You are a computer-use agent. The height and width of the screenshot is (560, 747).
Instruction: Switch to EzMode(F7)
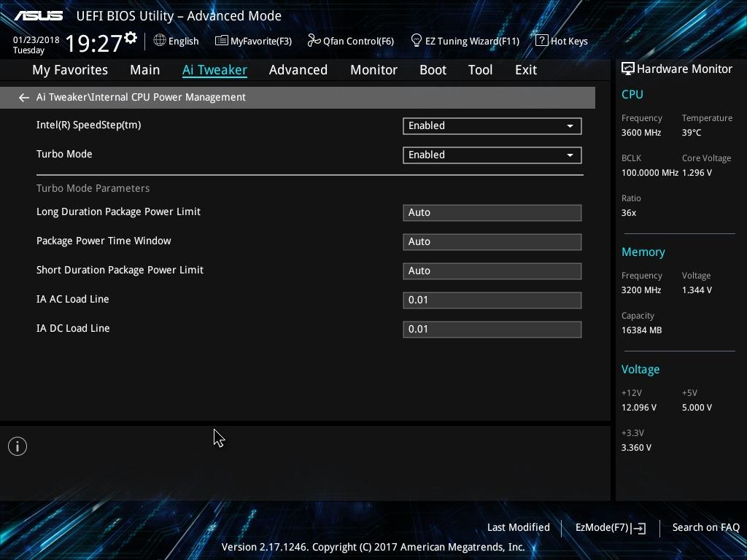tap(611, 528)
